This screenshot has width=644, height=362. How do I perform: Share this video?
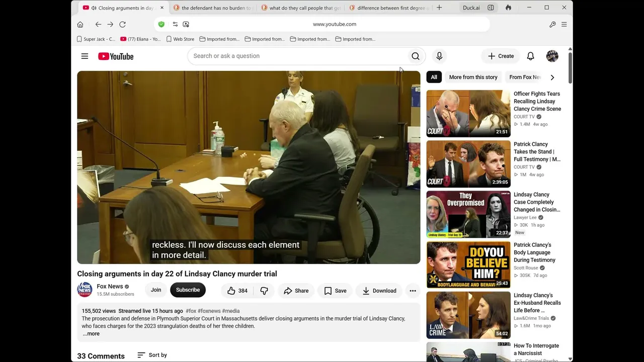click(296, 291)
